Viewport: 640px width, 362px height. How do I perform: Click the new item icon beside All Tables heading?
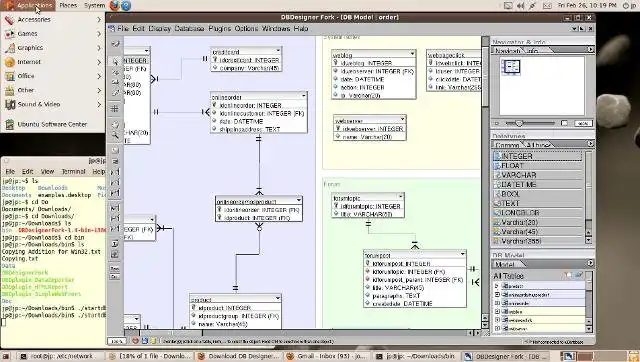pyautogui.click(x=569, y=275)
